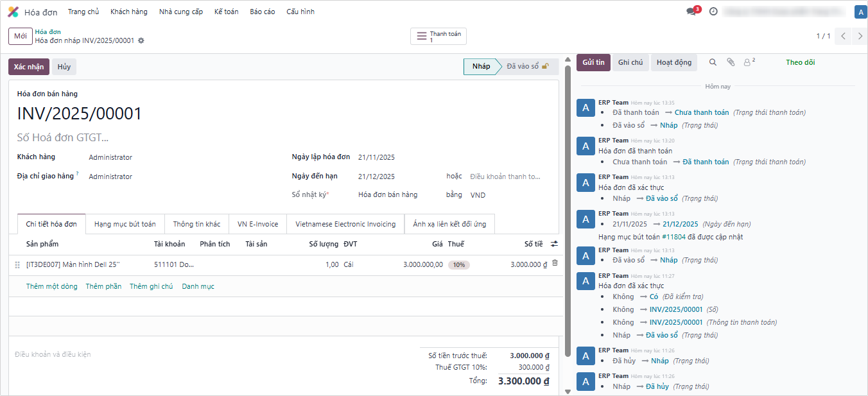Open the gear actions menu beside invoice name

point(141,40)
